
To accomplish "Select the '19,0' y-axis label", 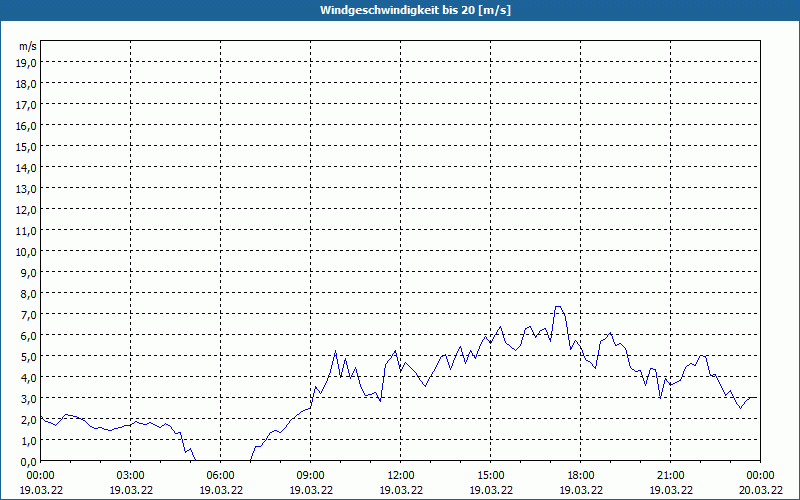I will point(26,63).
